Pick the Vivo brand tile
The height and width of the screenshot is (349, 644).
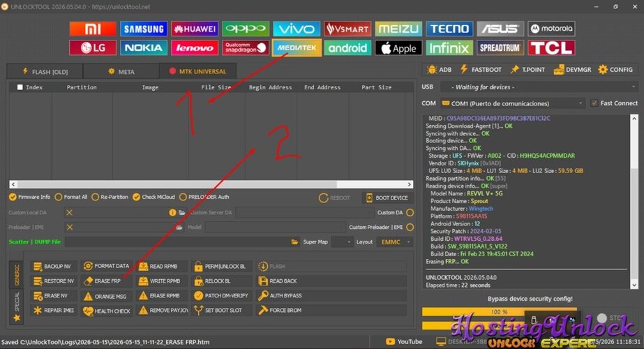(x=297, y=29)
